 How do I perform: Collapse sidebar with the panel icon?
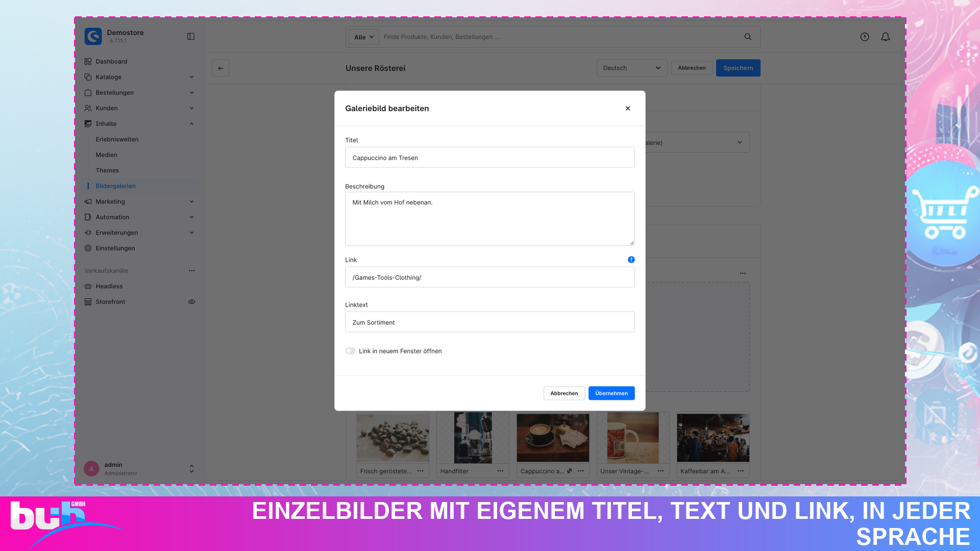(191, 36)
